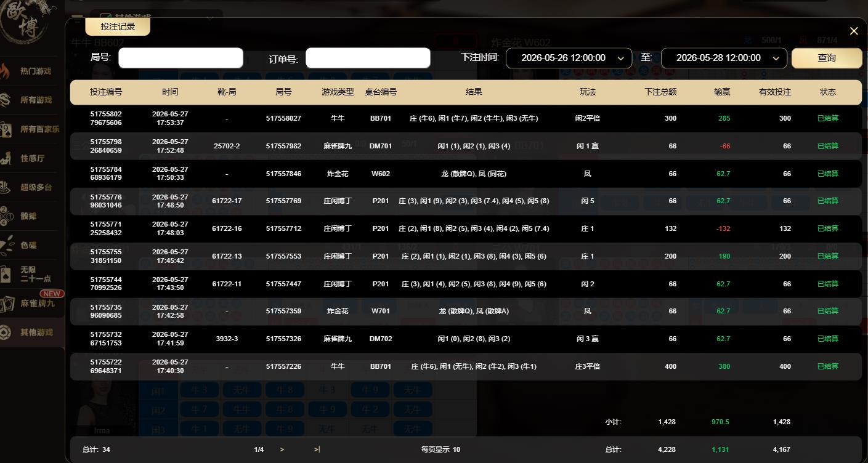Click the total win 1,131
Viewport: 868px width, 463px height.
[x=720, y=449]
